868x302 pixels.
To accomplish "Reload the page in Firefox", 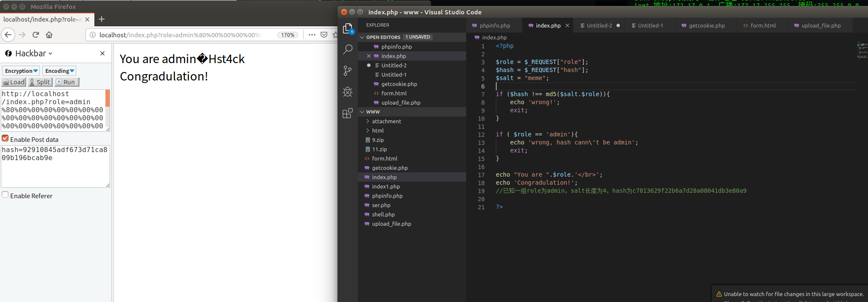I will click(x=36, y=35).
